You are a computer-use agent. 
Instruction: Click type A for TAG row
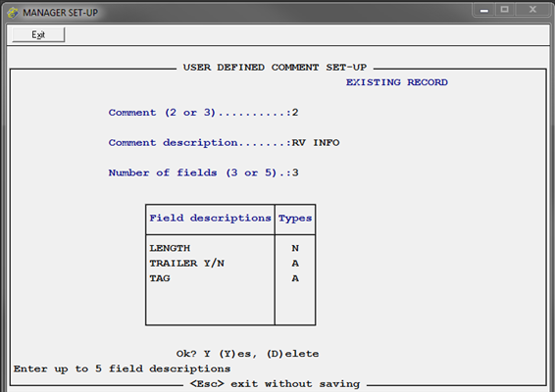click(295, 278)
